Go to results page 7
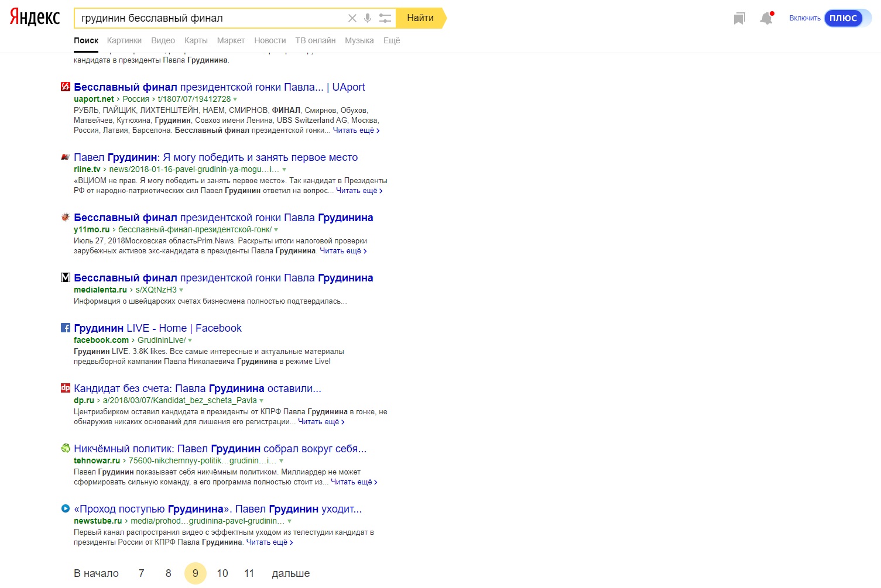Image resolution: width=881 pixels, height=588 pixels. (x=141, y=573)
